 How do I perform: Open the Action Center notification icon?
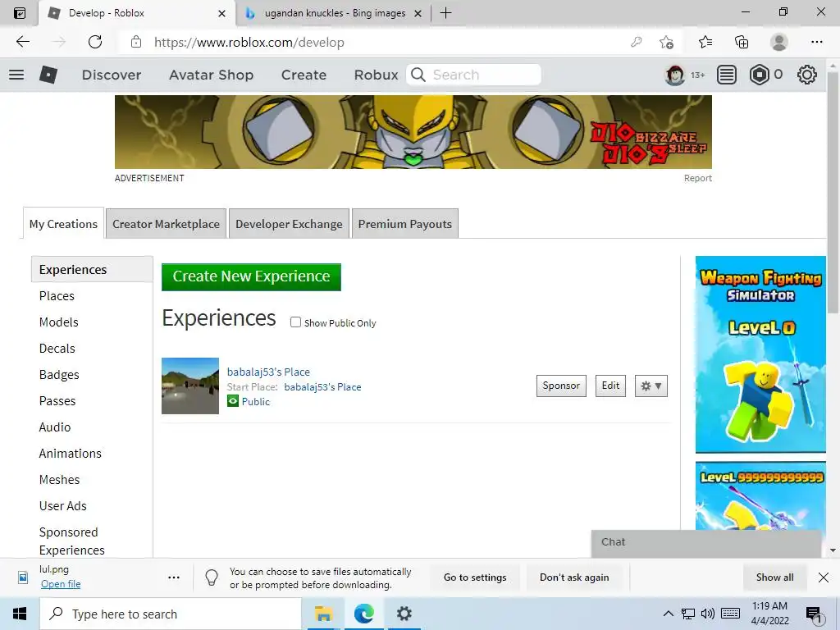tap(814, 615)
